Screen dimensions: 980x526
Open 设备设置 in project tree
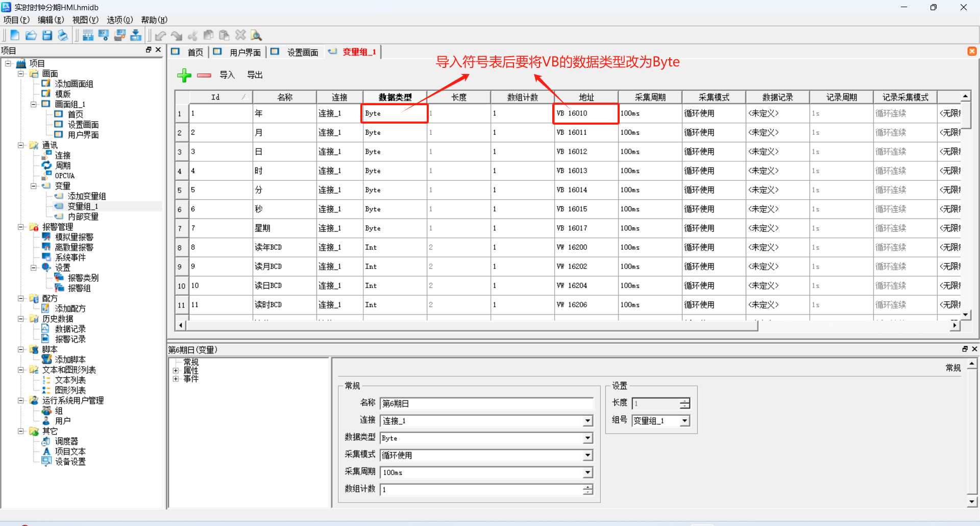[x=70, y=462]
